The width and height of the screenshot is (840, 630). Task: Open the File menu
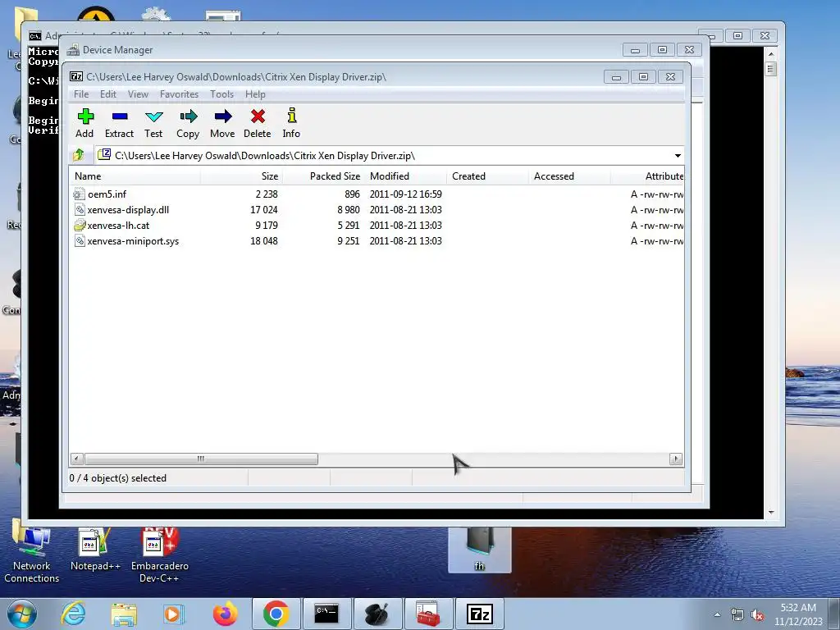[81, 94]
